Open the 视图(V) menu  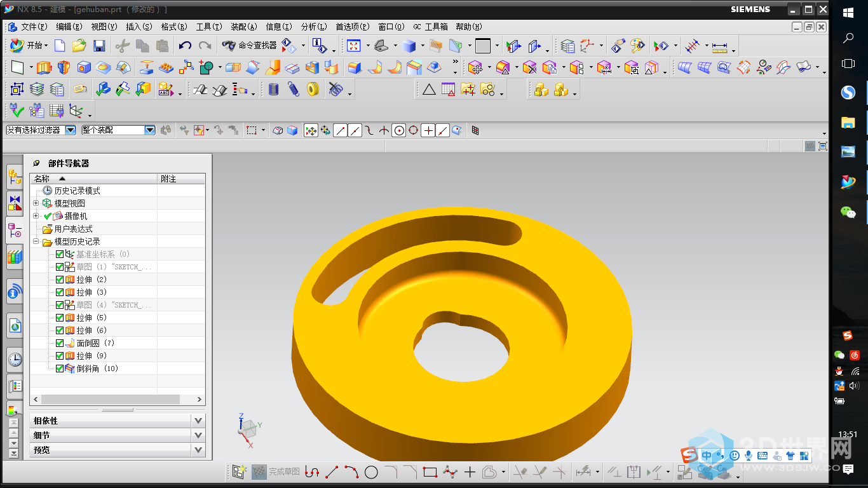pos(104,27)
